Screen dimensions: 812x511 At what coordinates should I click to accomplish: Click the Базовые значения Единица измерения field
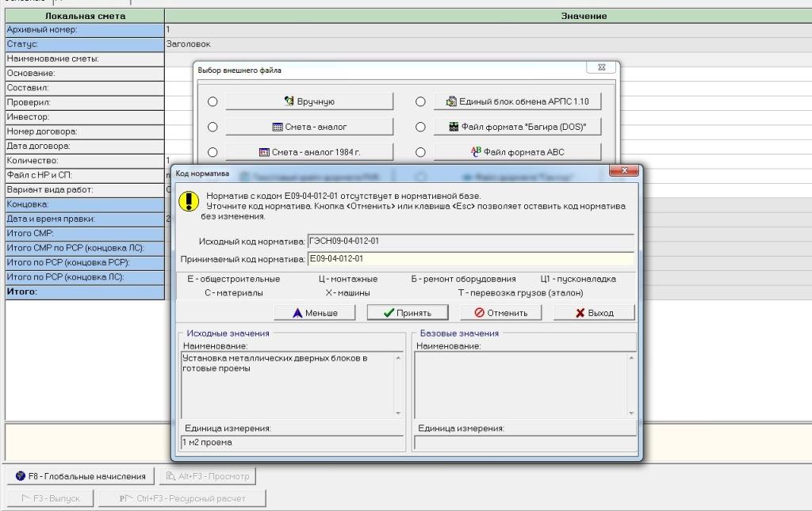[x=525, y=443]
